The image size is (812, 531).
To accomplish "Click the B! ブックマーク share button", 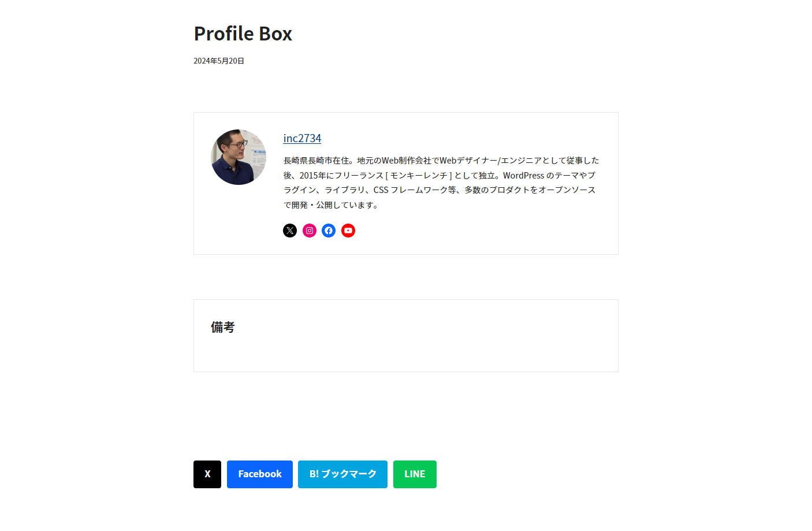I will coord(342,474).
